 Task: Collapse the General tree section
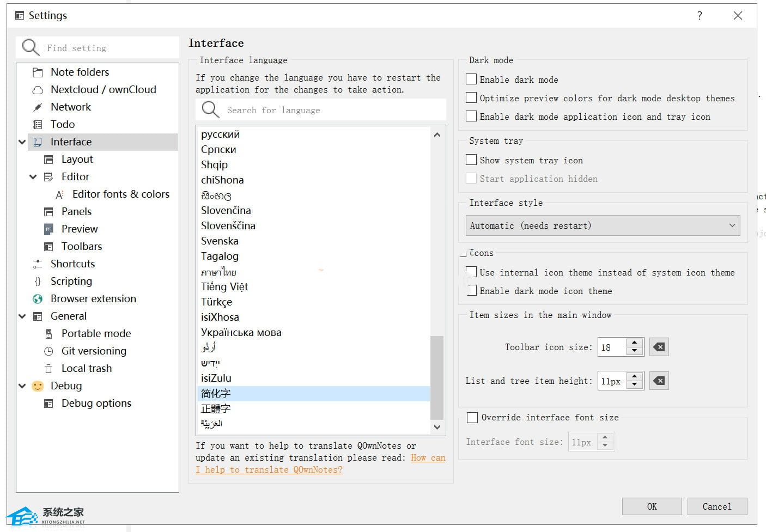[x=22, y=316]
